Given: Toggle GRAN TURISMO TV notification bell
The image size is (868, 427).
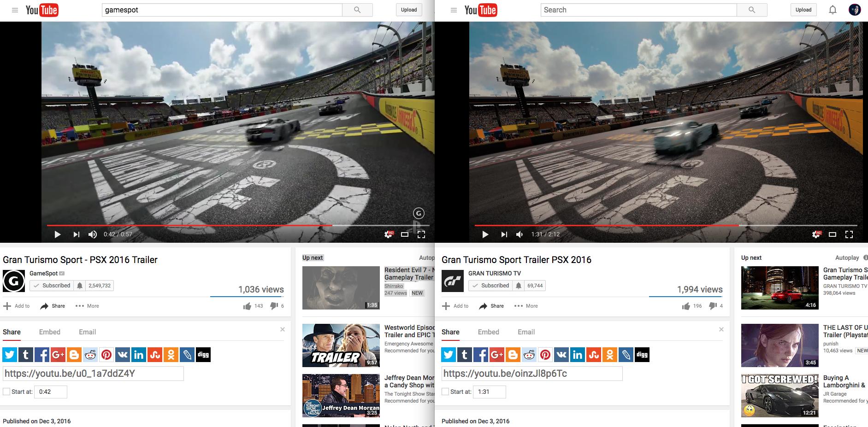Looking at the screenshot, I should click(519, 286).
